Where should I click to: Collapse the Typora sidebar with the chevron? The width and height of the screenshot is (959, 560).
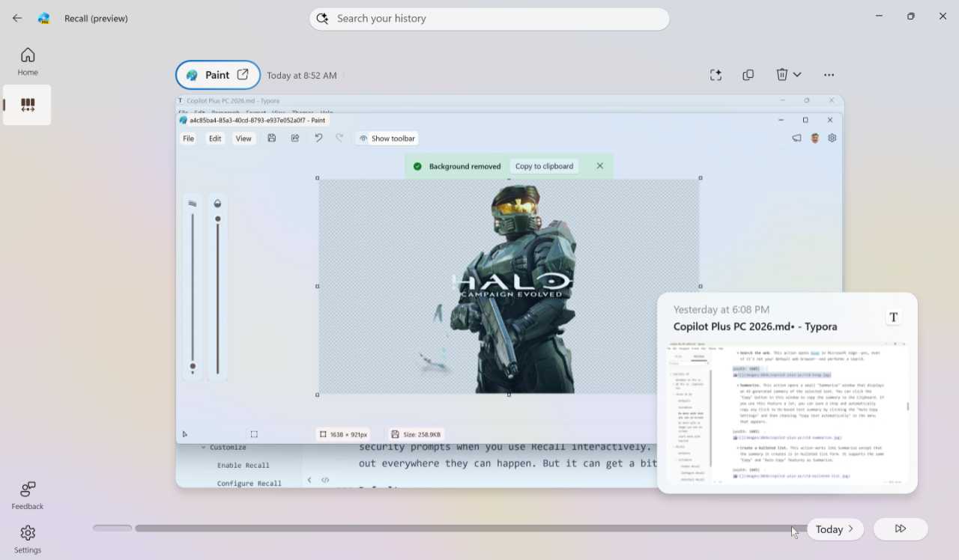[x=309, y=480]
